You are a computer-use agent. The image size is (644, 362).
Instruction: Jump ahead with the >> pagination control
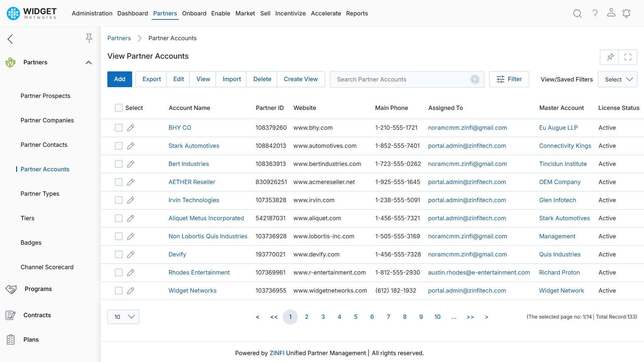[x=470, y=317]
